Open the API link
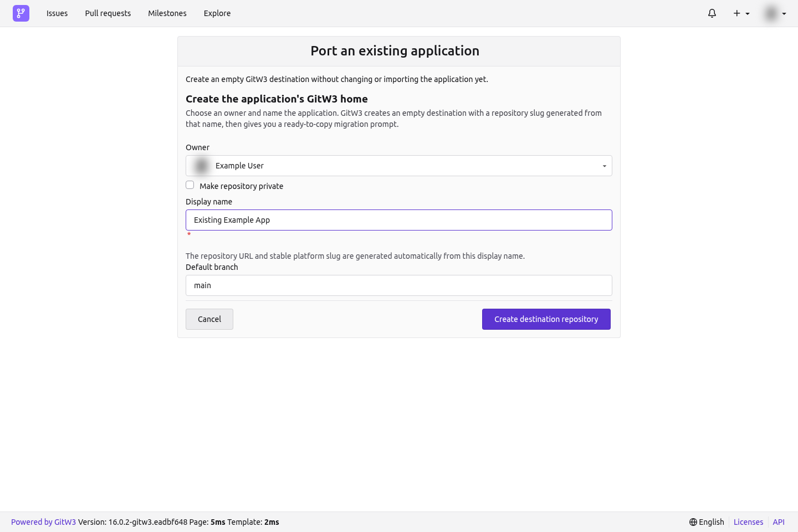This screenshot has width=798, height=532. 779,522
